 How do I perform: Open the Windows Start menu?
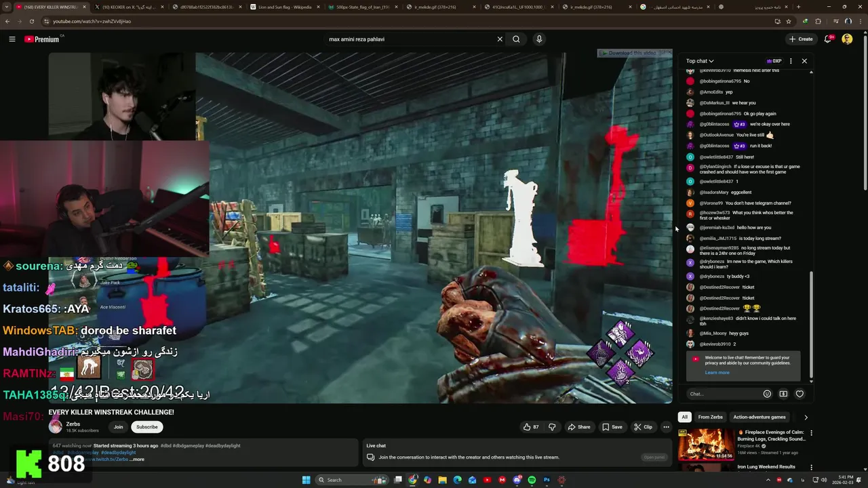click(x=306, y=480)
